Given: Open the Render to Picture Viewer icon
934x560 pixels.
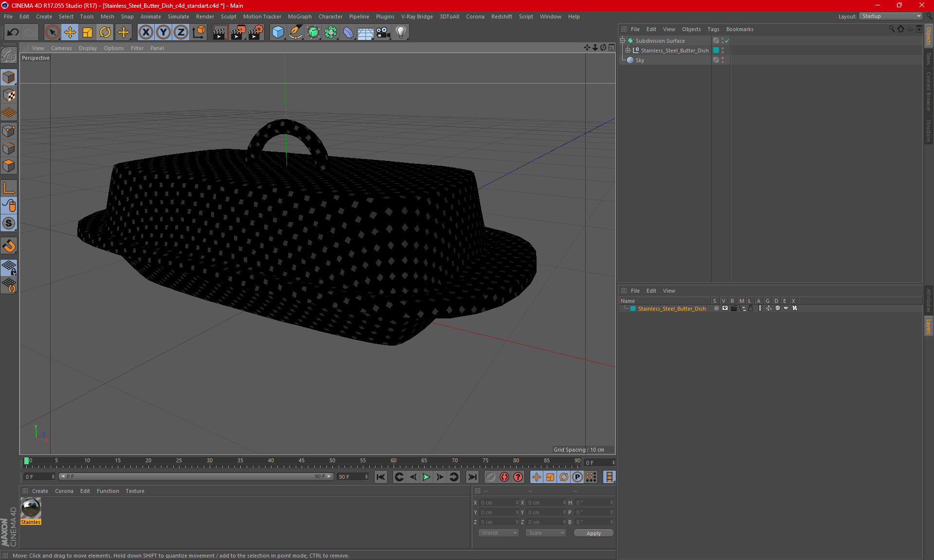Looking at the screenshot, I should [238, 33].
